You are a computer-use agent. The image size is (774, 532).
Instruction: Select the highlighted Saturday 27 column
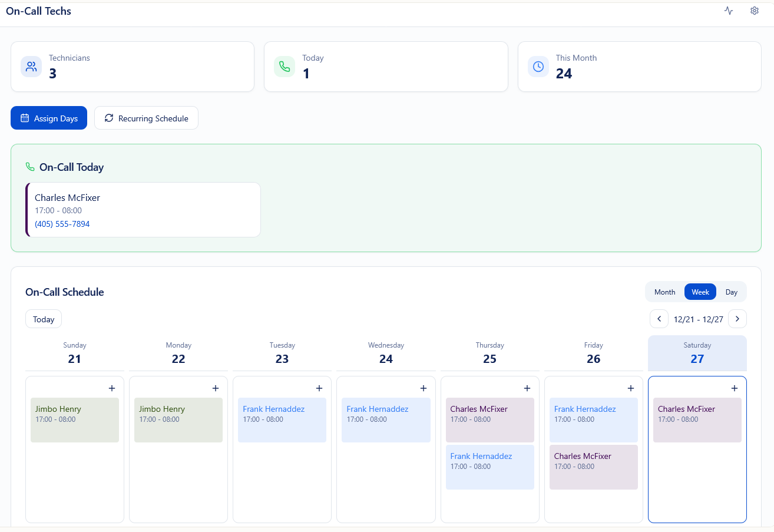[697, 352]
